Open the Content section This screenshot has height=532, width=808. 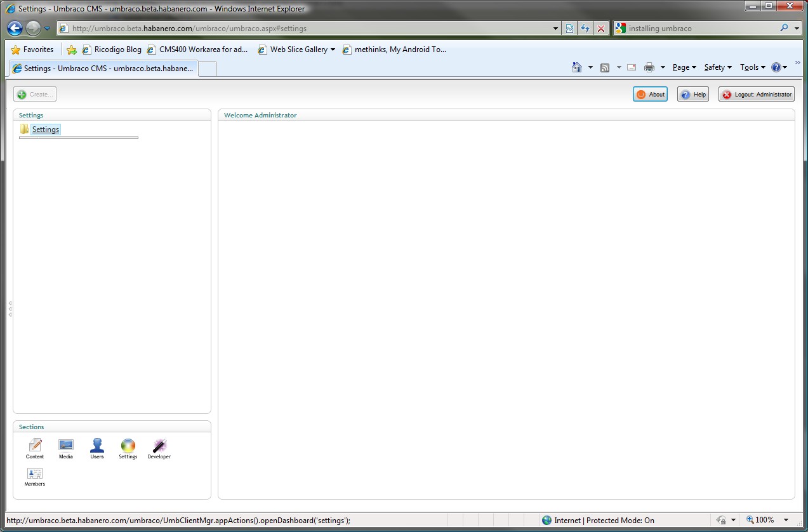(35, 448)
